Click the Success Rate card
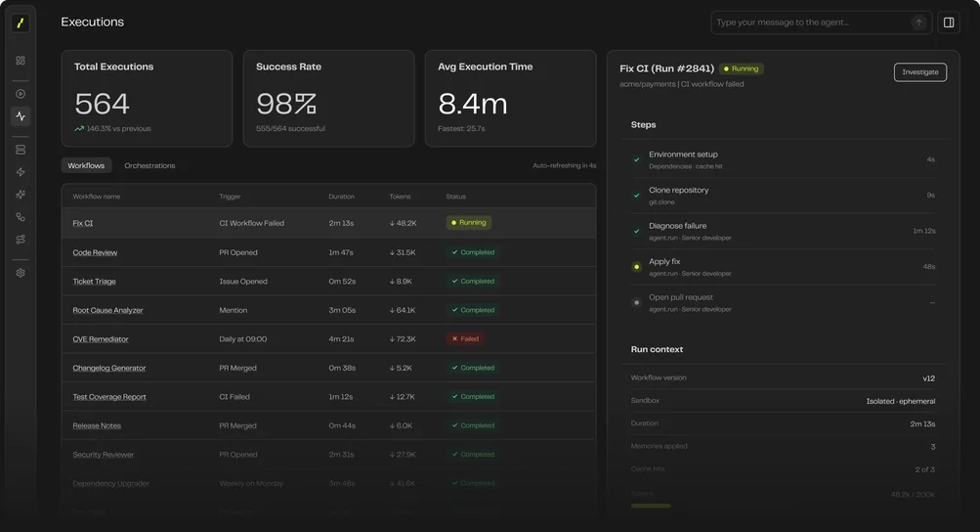The width and height of the screenshot is (980, 532). (328, 99)
